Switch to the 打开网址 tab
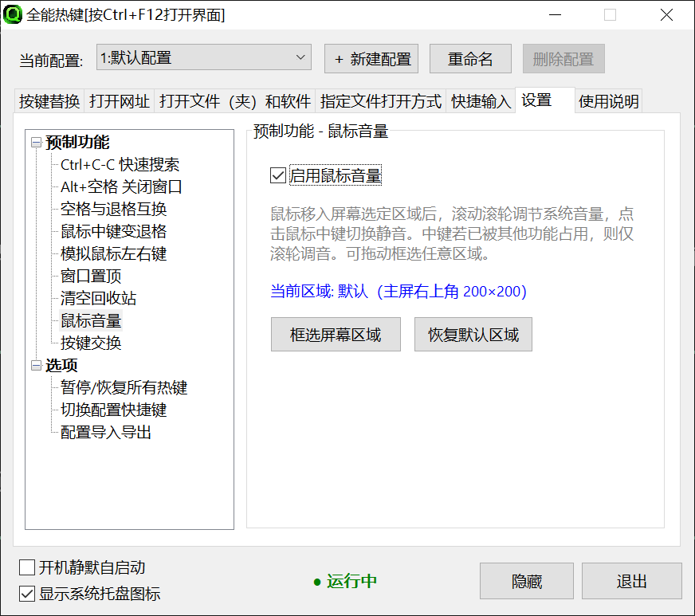 coord(120,101)
